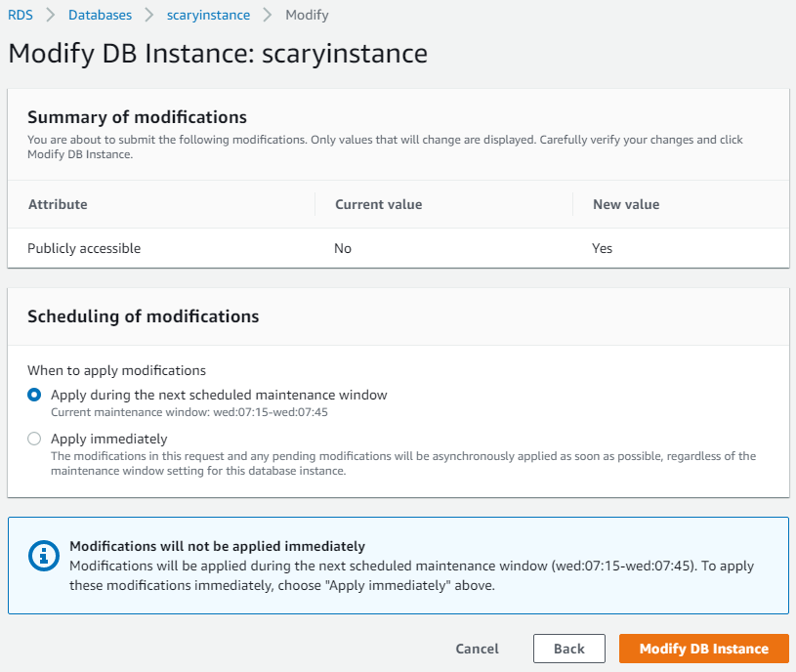The image size is (796, 672).
Task: Click the chevron before Modify breadcrumb
Action: (268, 16)
